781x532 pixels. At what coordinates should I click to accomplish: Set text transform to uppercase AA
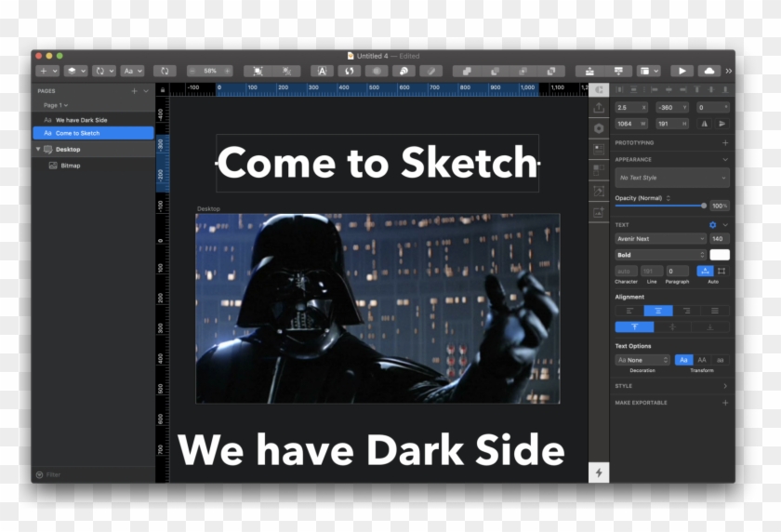pos(702,360)
